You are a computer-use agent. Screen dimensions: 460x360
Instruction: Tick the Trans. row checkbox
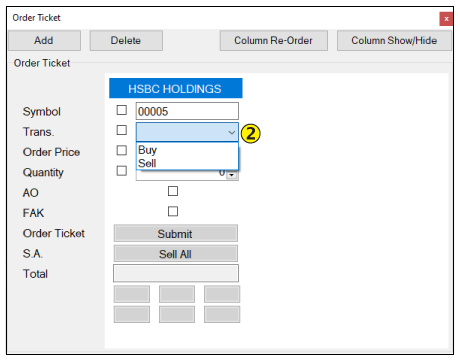(x=122, y=130)
